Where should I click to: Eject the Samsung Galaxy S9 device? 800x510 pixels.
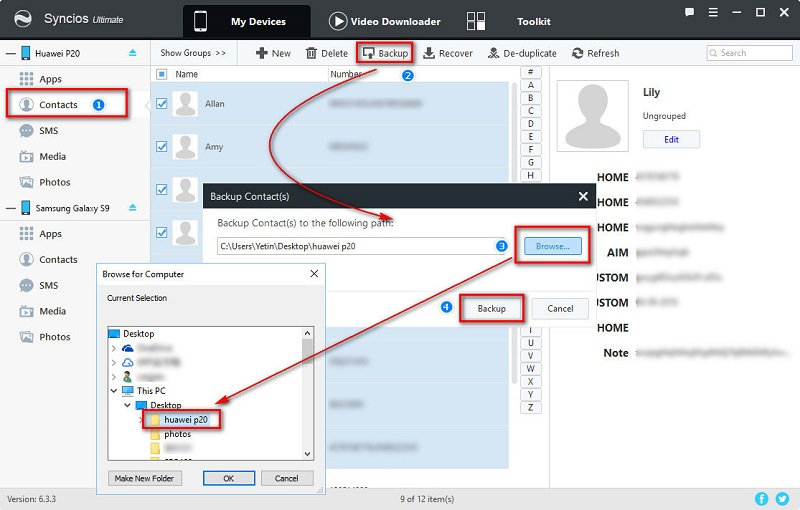133,208
